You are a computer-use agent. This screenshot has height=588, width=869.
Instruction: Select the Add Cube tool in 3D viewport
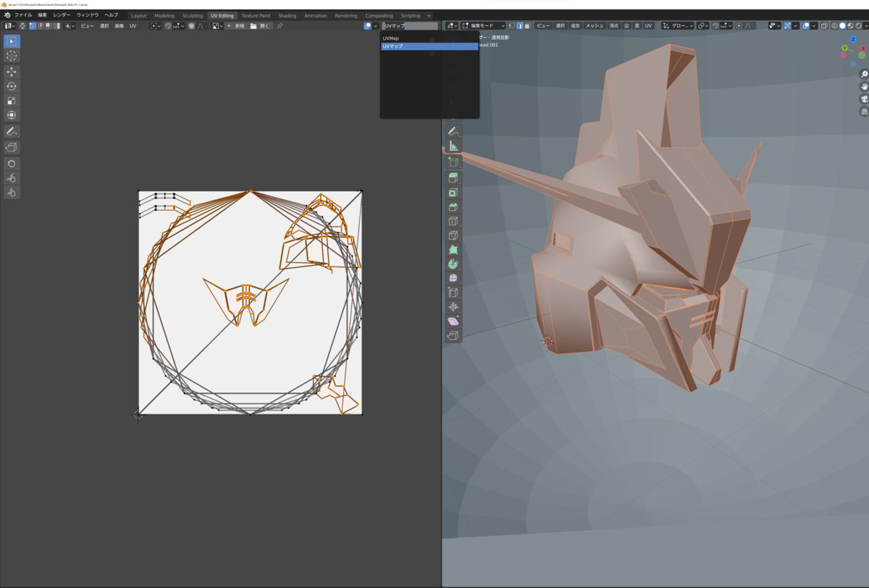(453, 162)
